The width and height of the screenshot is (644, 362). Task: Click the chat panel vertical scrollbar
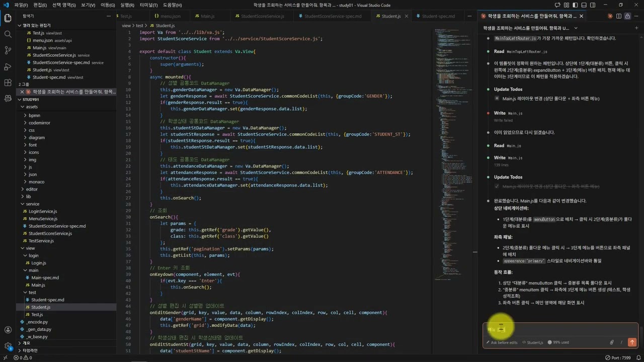(641, 334)
